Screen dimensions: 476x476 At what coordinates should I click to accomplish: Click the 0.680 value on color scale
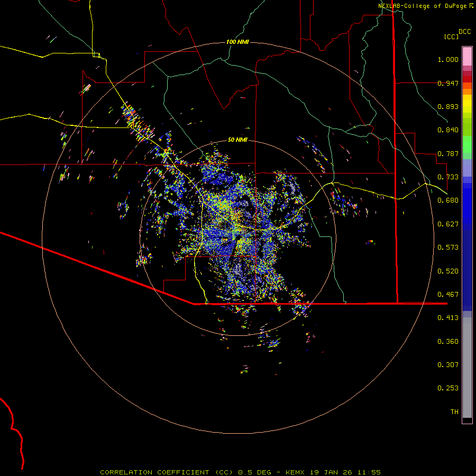(x=448, y=200)
